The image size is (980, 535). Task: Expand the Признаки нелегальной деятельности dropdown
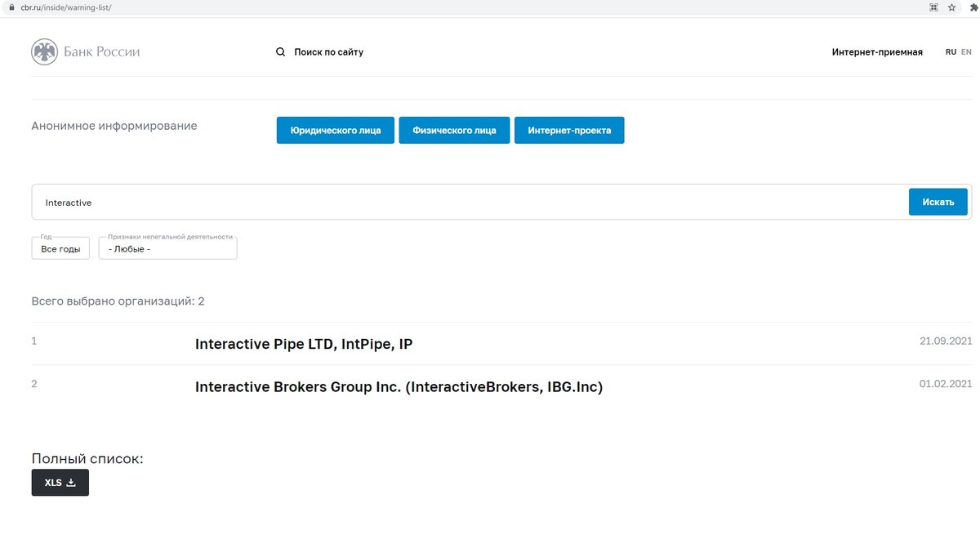coord(167,248)
